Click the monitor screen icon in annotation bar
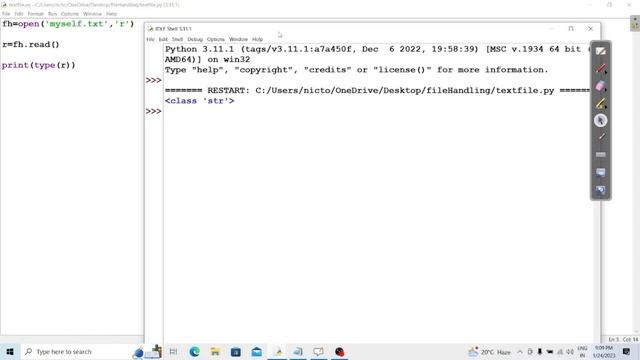This screenshot has height=360, width=640. [x=600, y=172]
